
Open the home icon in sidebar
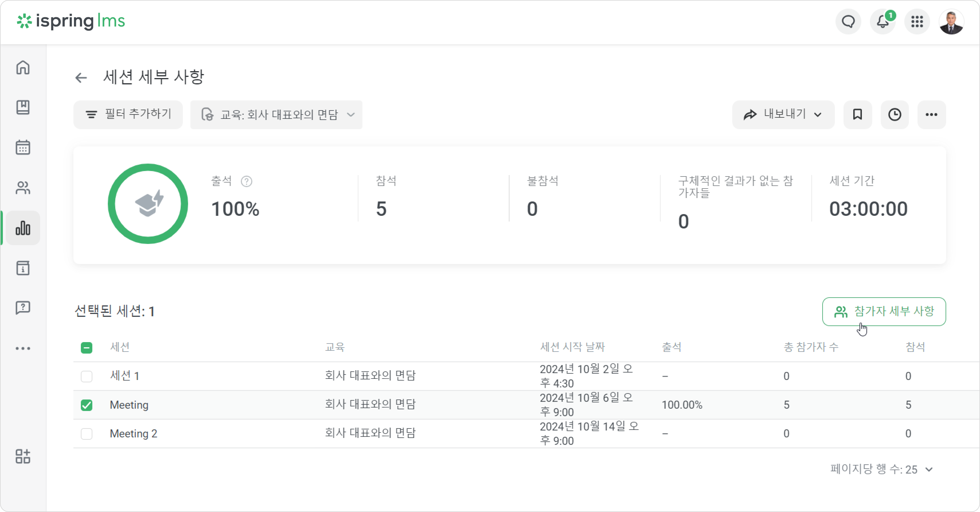click(23, 67)
